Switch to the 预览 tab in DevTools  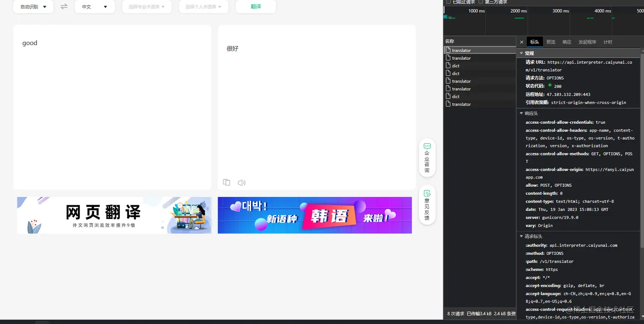(x=551, y=42)
